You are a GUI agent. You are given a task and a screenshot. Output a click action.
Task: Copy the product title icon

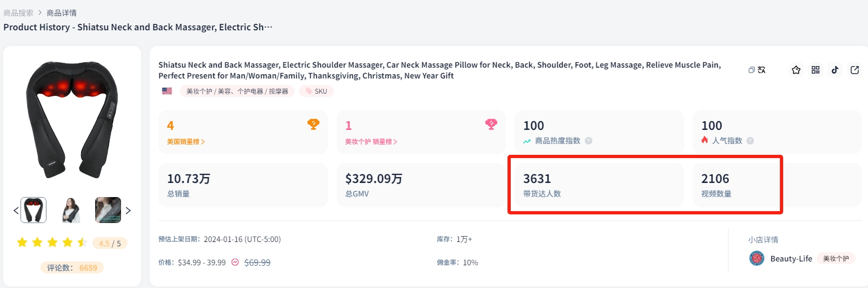[751, 70]
